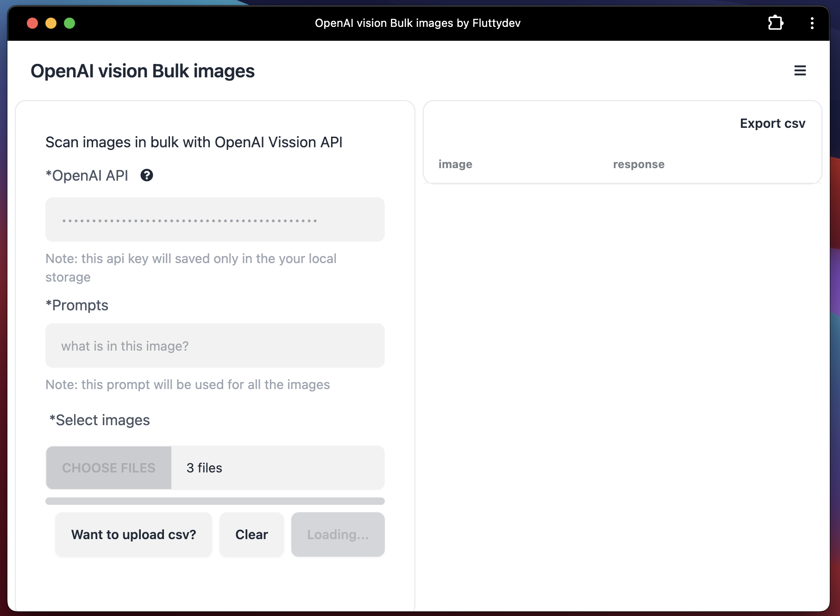This screenshot has width=840, height=616.
Task: Click the *Select images label
Action: point(100,420)
